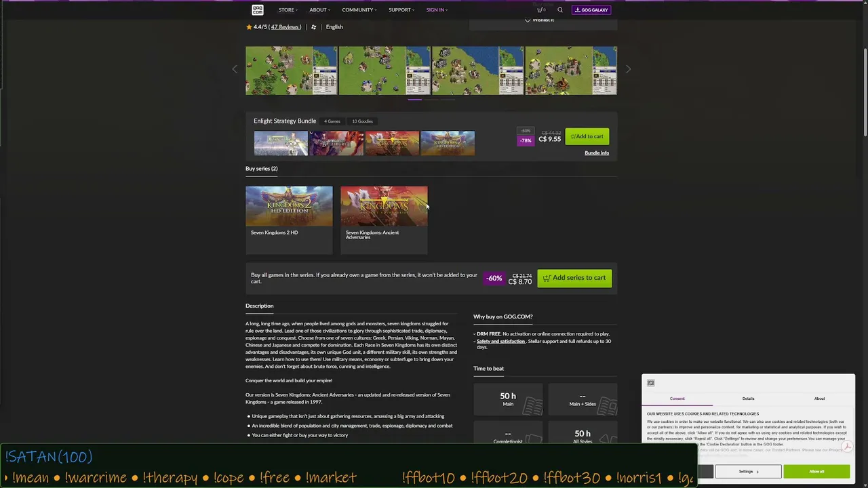Image resolution: width=868 pixels, height=488 pixels.
Task: Open the shopping cart icon
Action: [541, 9]
